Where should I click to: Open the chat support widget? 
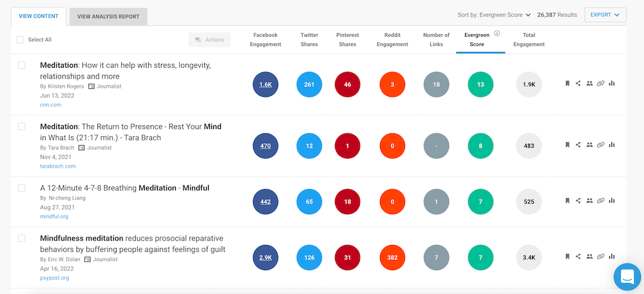(626, 277)
